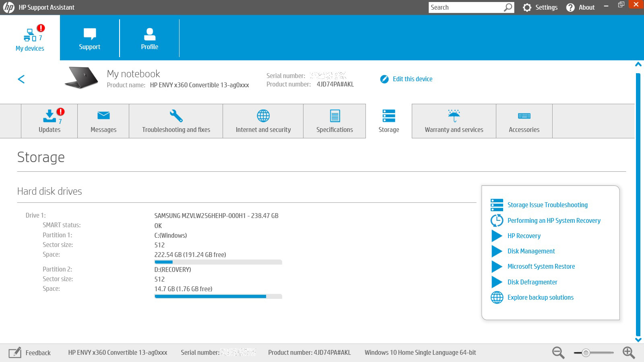Click the red alert badge on Updates

pos(60,111)
